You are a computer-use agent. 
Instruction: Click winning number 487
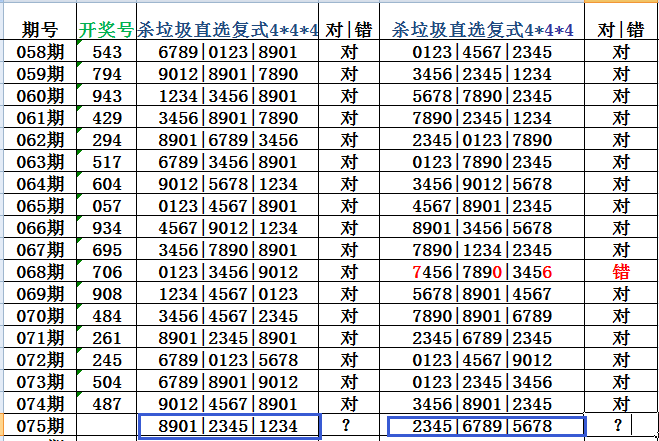pyautogui.click(x=106, y=403)
